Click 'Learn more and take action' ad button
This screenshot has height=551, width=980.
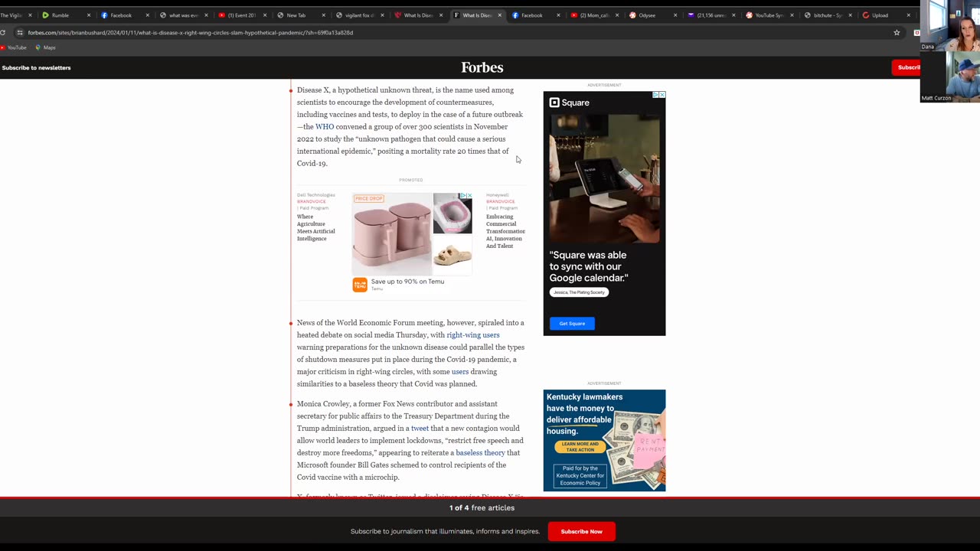pyautogui.click(x=580, y=447)
